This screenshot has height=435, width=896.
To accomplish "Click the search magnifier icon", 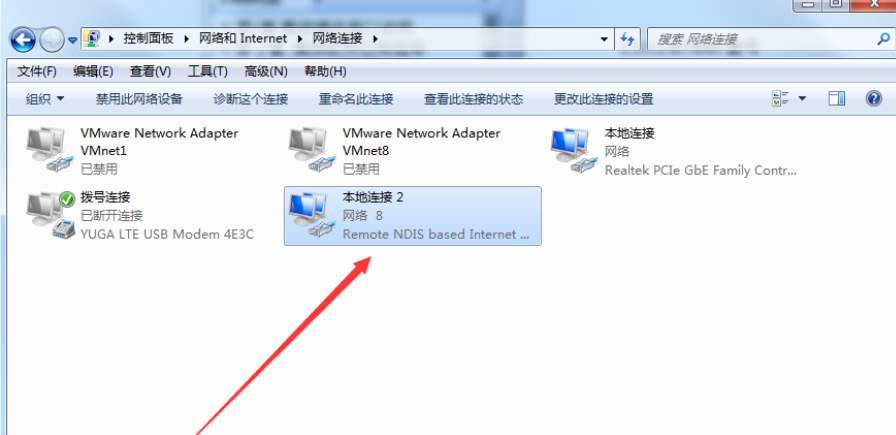I will click(x=883, y=39).
